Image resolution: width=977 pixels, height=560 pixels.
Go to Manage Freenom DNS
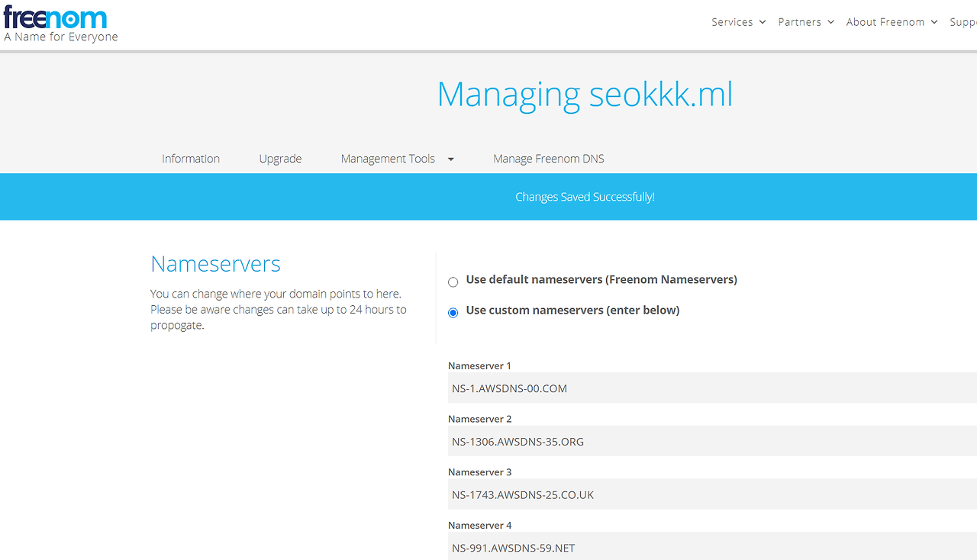point(549,159)
